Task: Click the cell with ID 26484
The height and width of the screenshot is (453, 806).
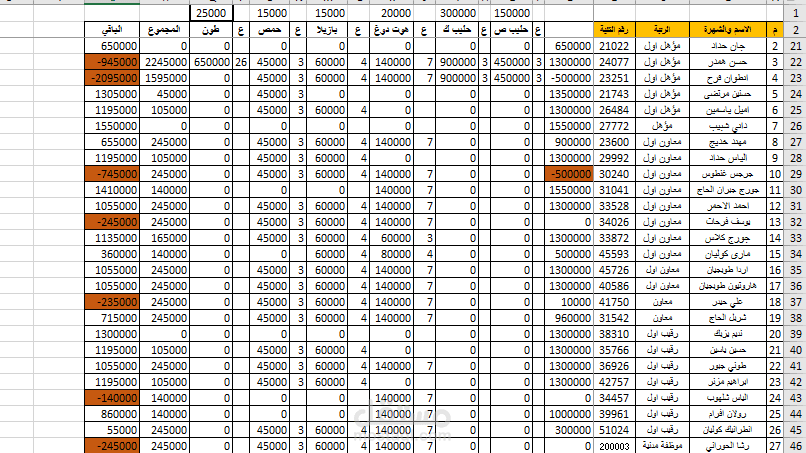Action: [614, 110]
